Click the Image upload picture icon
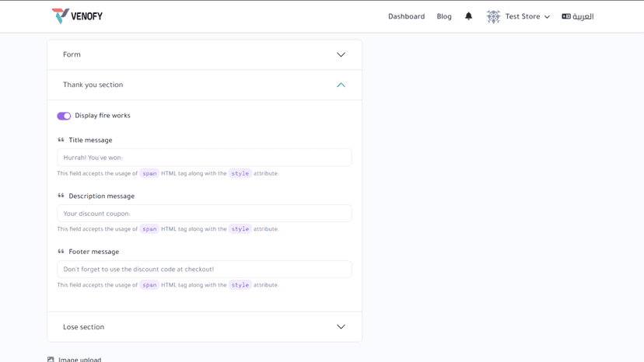Viewport: 644px width, 362px height. pyautogui.click(x=51, y=360)
